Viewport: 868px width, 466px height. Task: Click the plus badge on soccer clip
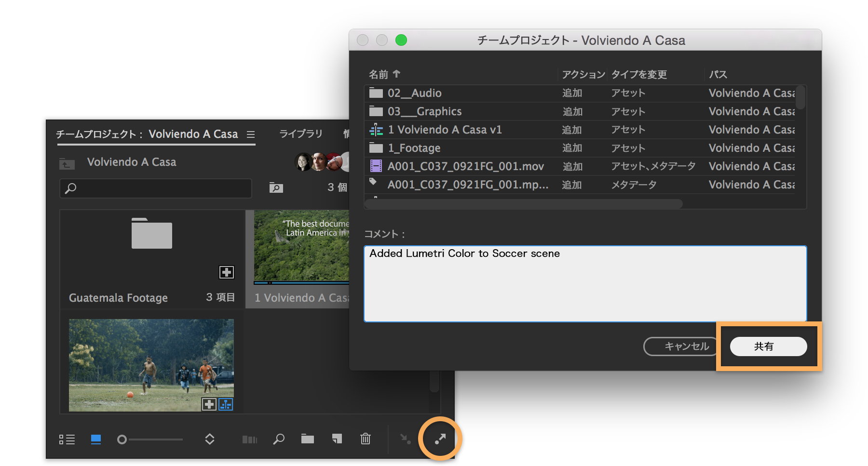(209, 404)
